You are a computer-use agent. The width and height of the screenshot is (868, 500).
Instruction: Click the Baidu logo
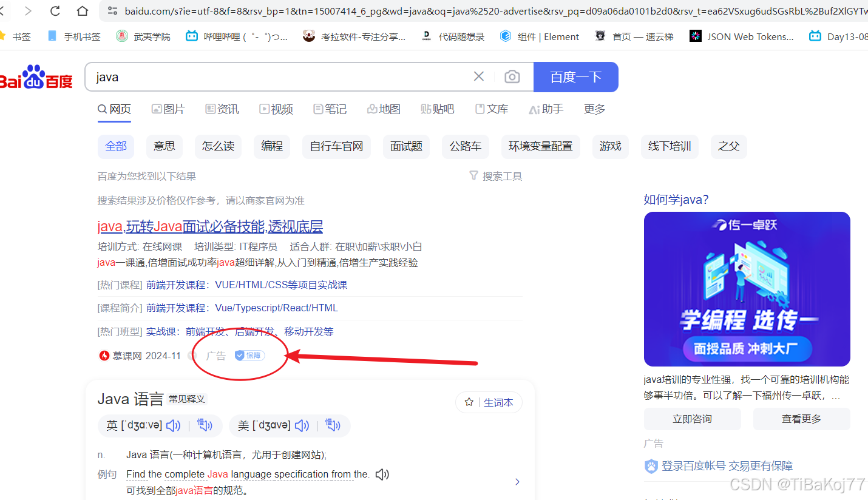tap(35, 77)
